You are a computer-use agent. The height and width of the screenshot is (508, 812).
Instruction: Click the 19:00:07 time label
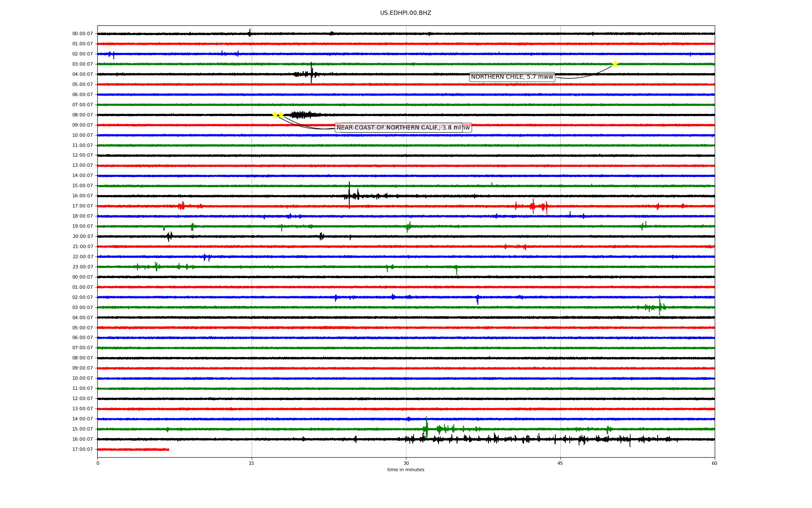point(82,226)
